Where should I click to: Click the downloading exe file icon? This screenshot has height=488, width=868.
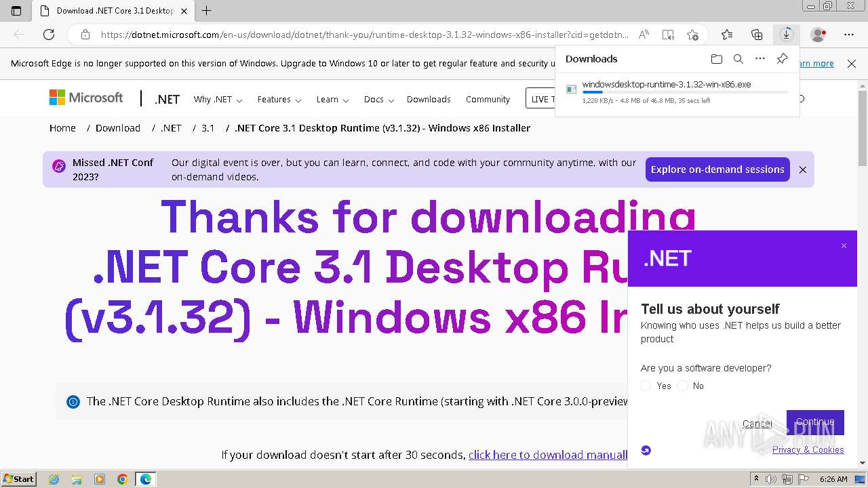(572, 89)
